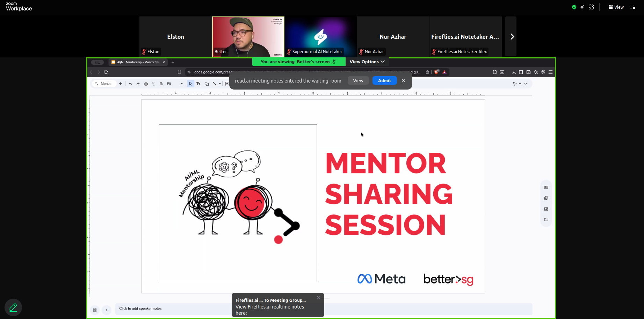Image resolution: width=644 pixels, height=319 pixels.
Task: Open the Fit zoom level dropdown
Action: click(x=175, y=84)
